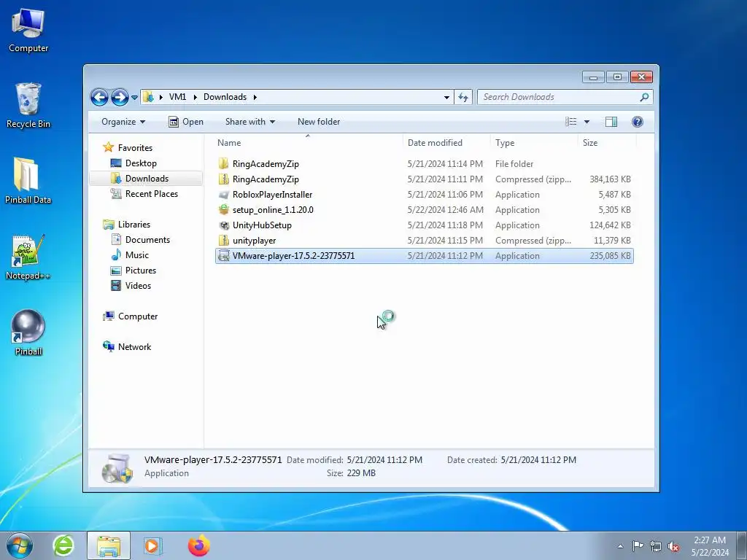Click size value 384,163 KB

click(x=610, y=179)
